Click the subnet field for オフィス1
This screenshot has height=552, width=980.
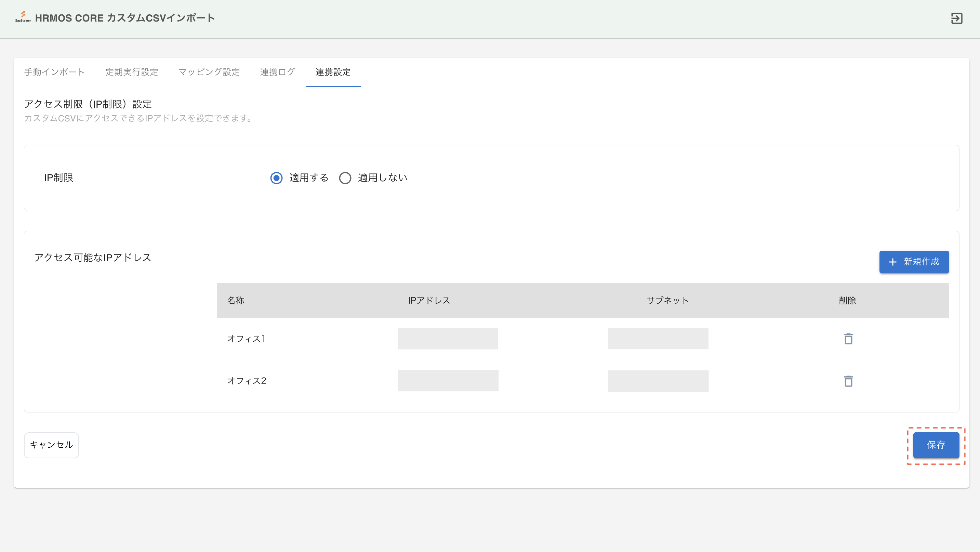pos(658,339)
